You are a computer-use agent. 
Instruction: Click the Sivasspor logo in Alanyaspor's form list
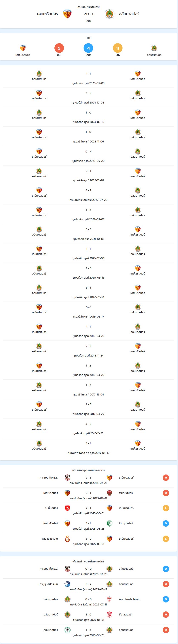tap(109, 614)
